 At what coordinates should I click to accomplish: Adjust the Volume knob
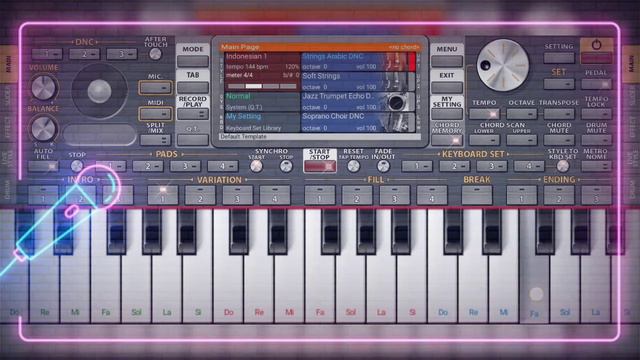(x=43, y=88)
